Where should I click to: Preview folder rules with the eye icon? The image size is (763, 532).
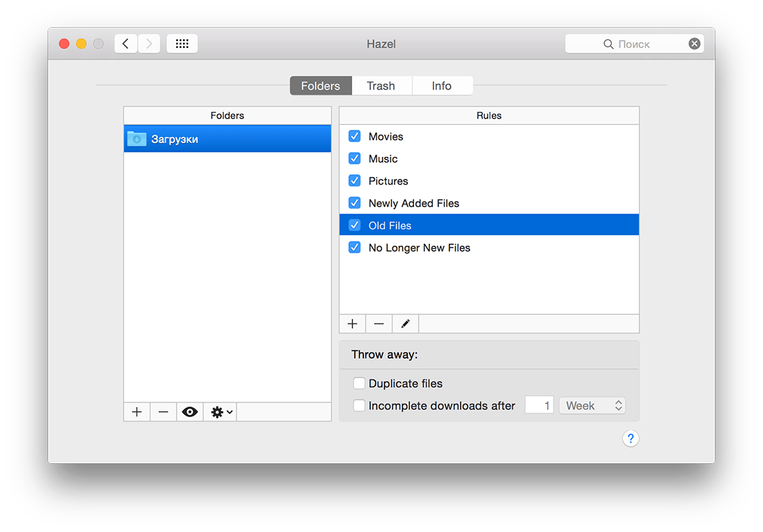(190, 412)
